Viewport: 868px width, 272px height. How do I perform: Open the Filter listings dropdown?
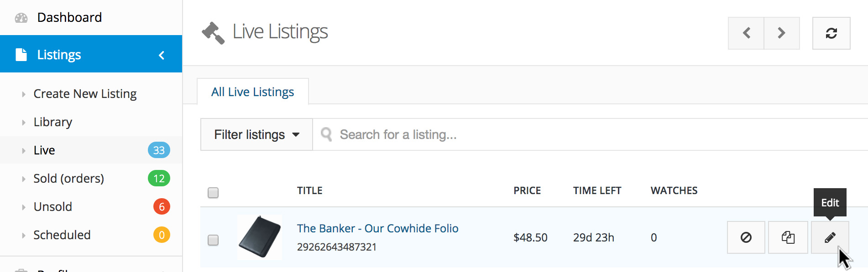click(256, 134)
